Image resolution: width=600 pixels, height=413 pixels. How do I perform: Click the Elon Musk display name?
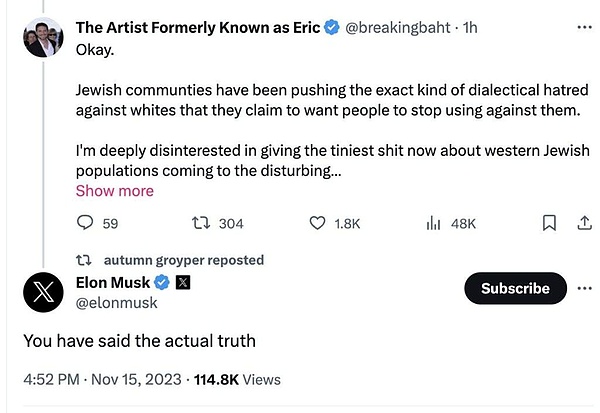coord(112,283)
